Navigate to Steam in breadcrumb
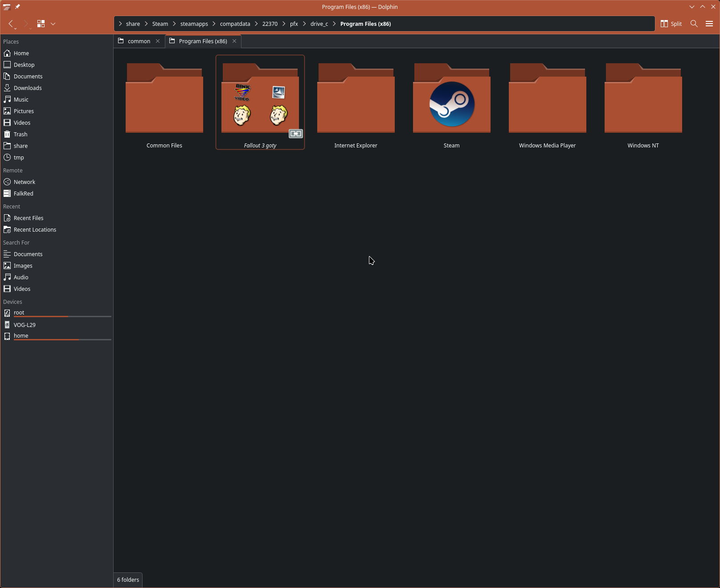Viewport: 720px width, 588px height. [x=160, y=24]
